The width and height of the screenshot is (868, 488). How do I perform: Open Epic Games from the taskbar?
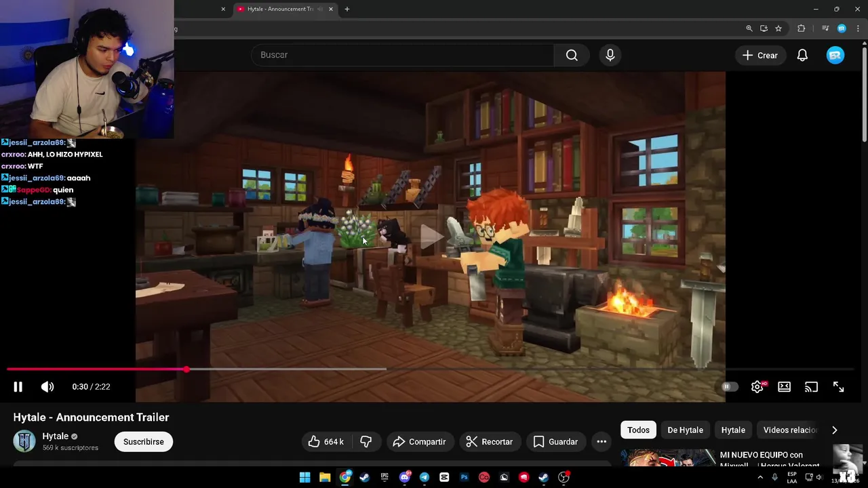(x=384, y=477)
